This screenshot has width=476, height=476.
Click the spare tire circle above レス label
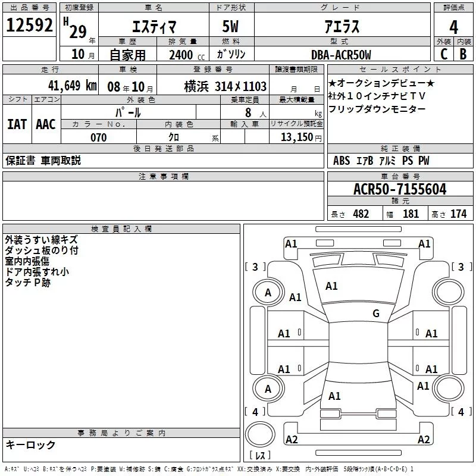[x=259, y=434]
